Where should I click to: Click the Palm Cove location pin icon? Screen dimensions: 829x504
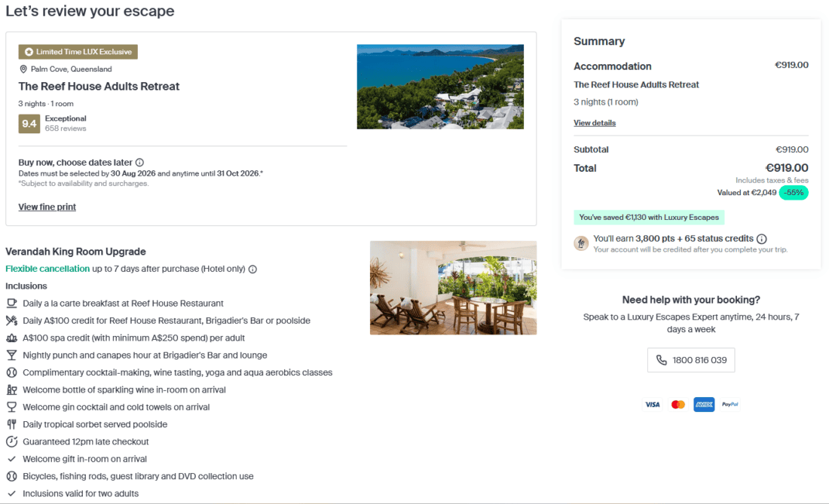23,69
